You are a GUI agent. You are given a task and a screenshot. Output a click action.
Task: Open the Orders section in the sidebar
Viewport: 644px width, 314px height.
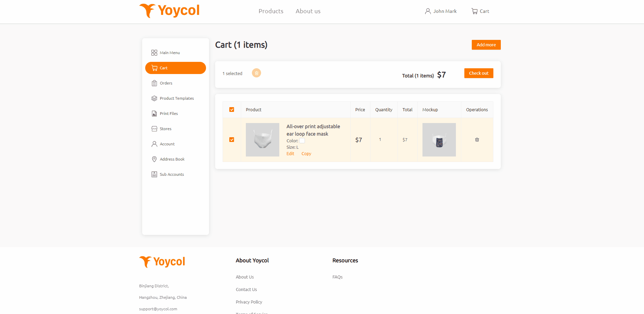(x=165, y=83)
